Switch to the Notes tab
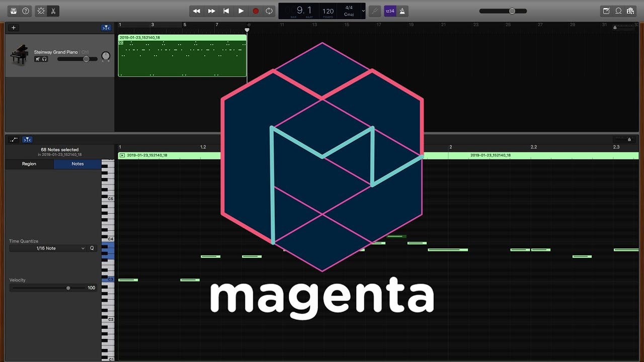The height and width of the screenshot is (362, 644). tap(77, 164)
